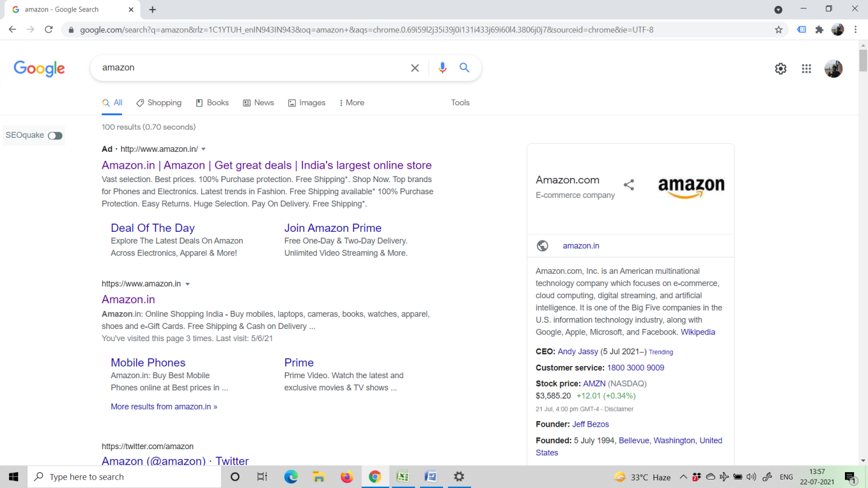Clear the search box with X icon

pyautogui.click(x=415, y=68)
